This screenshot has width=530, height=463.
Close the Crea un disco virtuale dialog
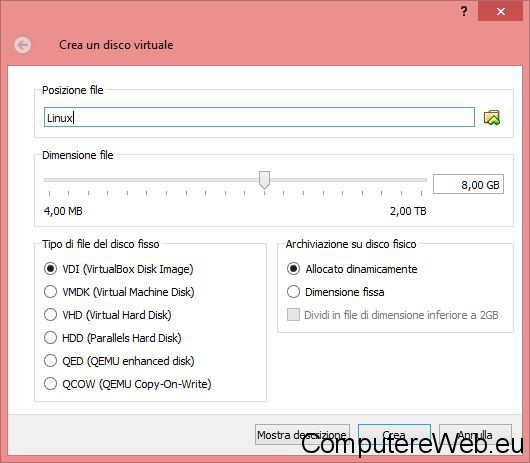501,11
